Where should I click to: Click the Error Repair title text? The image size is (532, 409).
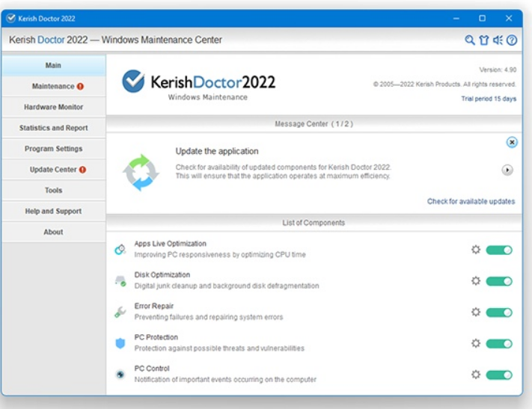pyautogui.click(x=153, y=306)
